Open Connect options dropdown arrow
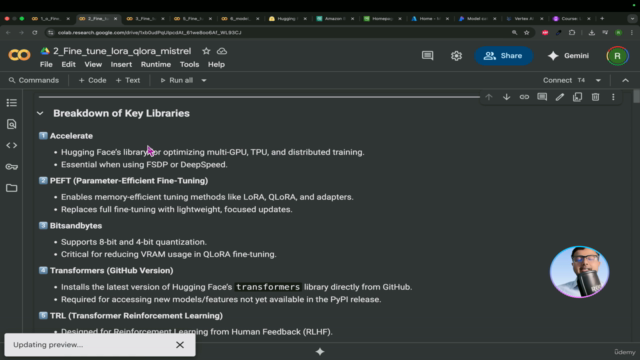This screenshot has width=640, height=360. [x=598, y=80]
